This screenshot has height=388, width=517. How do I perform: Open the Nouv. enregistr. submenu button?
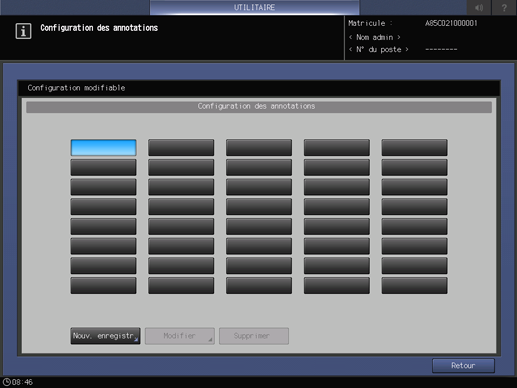(x=105, y=336)
